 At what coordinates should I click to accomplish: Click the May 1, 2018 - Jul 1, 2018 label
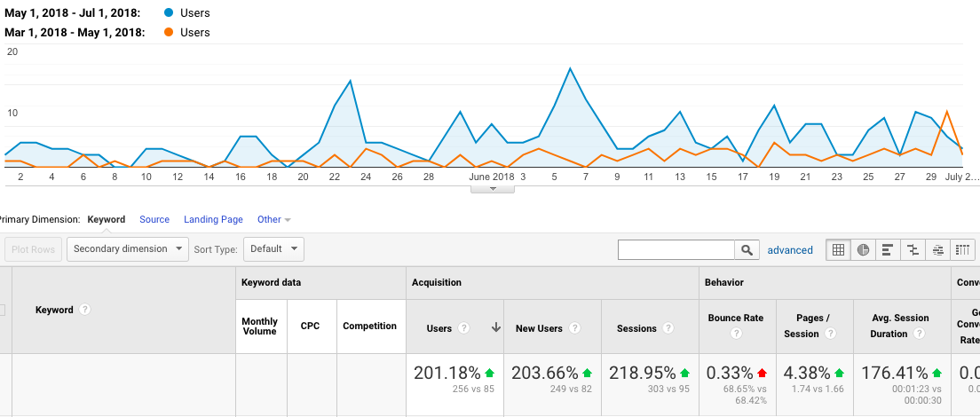(x=73, y=13)
